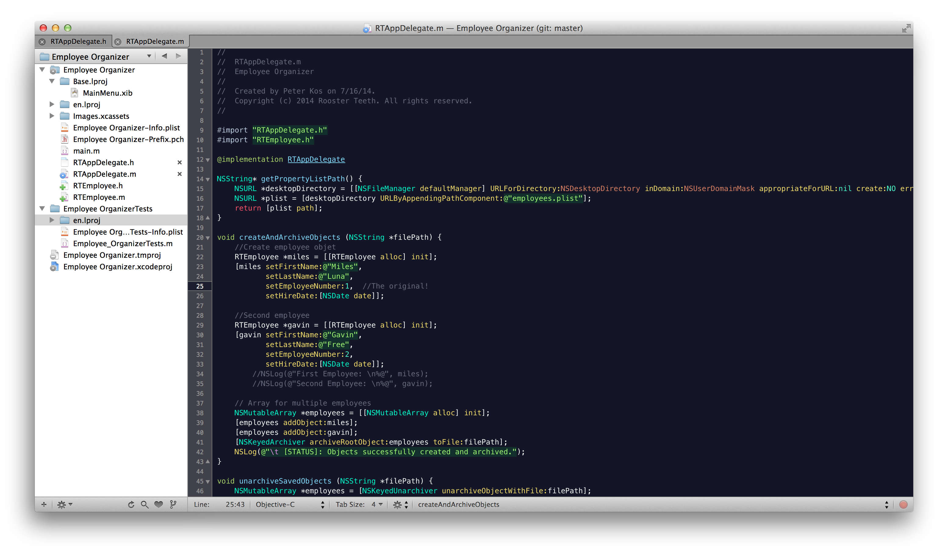Screen dimensions: 948x560
Task: Open the bundle gear menu in status bar
Action: coord(400,505)
